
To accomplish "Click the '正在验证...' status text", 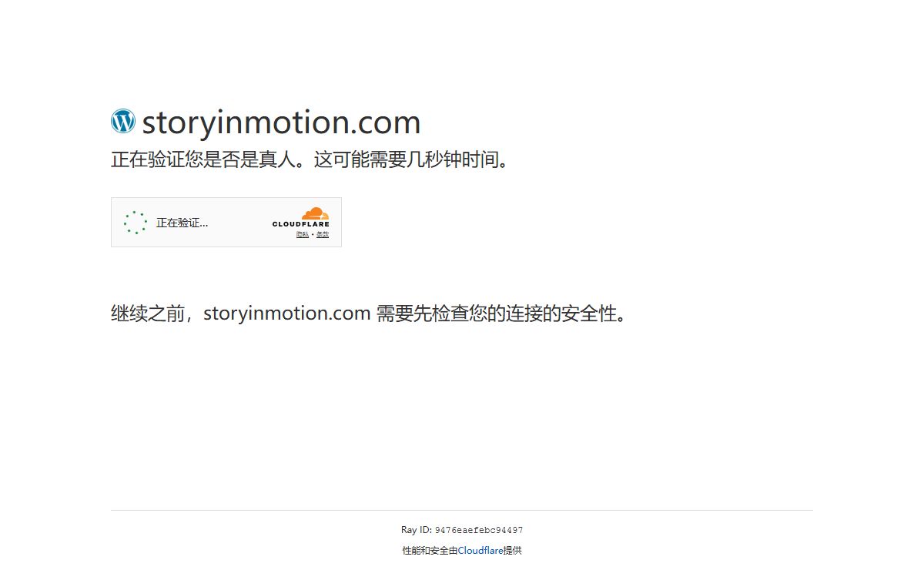I will tap(182, 223).
